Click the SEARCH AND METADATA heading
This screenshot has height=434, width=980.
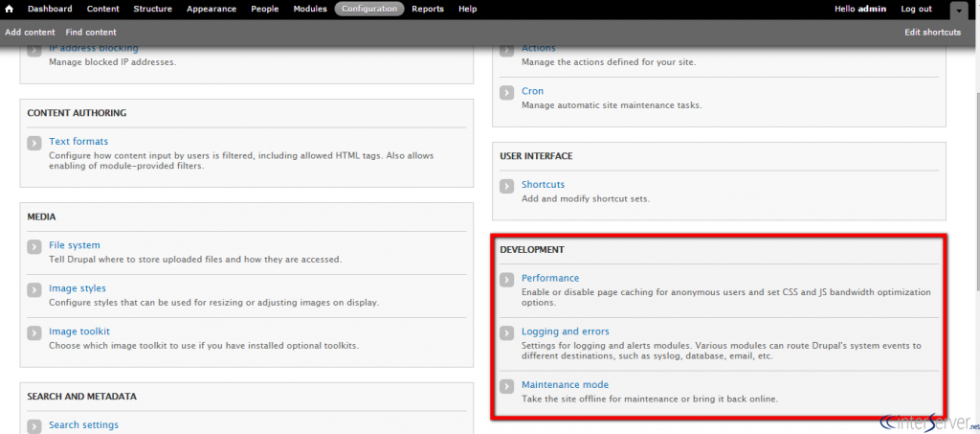click(82, 397)
